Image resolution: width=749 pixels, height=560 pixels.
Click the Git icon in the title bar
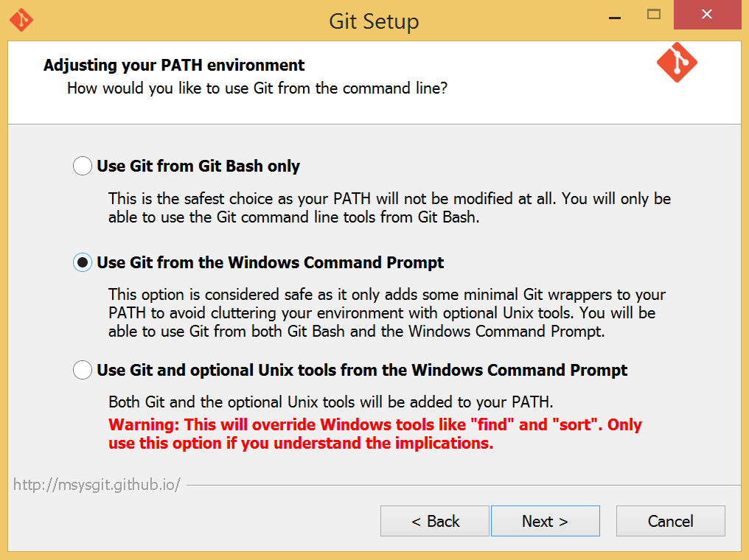point(21,20)
